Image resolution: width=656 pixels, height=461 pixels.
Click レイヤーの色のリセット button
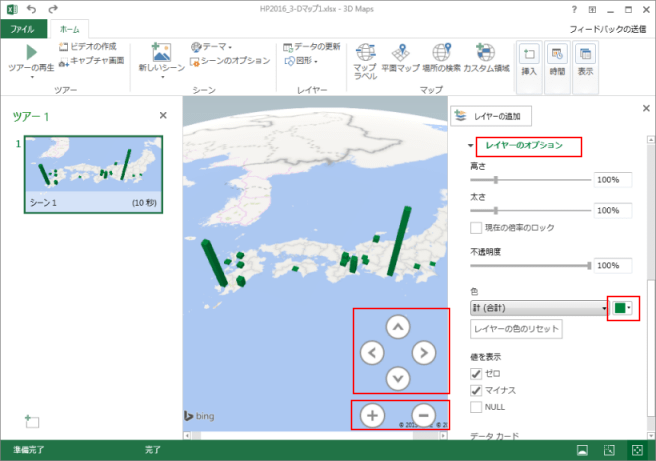[x=516, y=329]
